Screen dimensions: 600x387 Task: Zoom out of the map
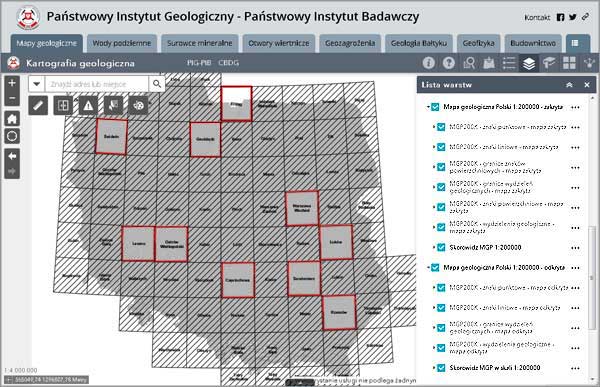click(12, 98)
